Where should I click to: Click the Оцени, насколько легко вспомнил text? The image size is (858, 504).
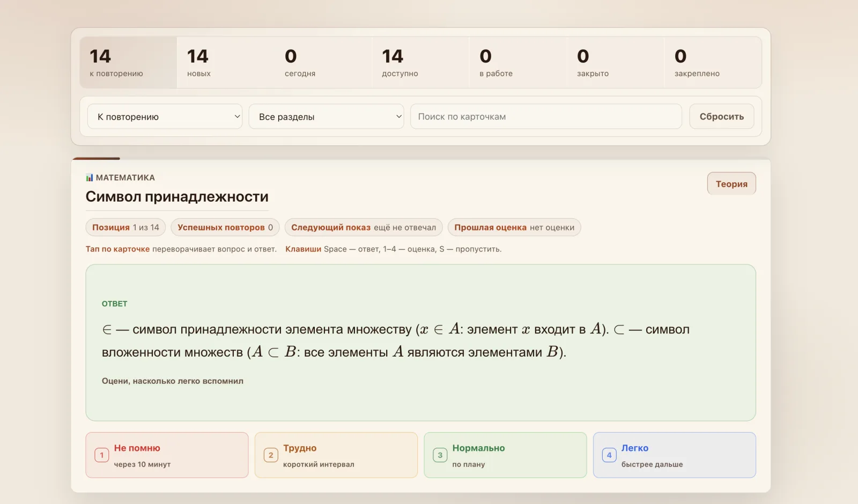pos(173,381)
